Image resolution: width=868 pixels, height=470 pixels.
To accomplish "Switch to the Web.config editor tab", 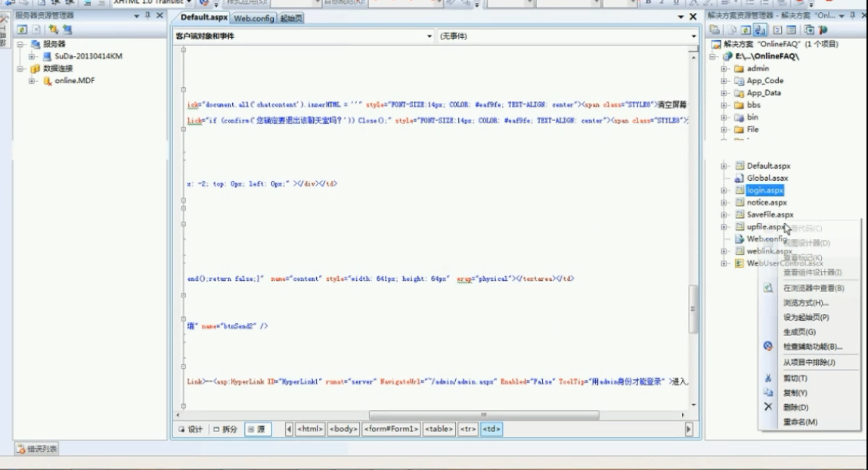I will click(253, 18).
